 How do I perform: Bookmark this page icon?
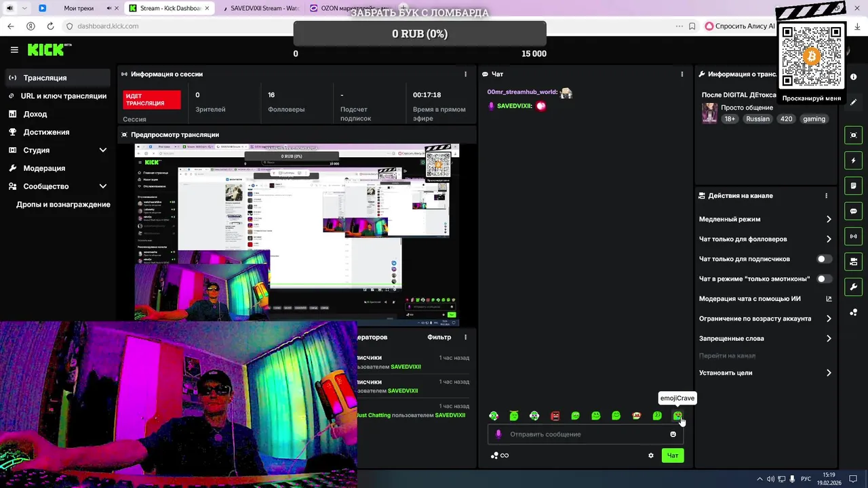pyautogui.click(x=692, y=26)
